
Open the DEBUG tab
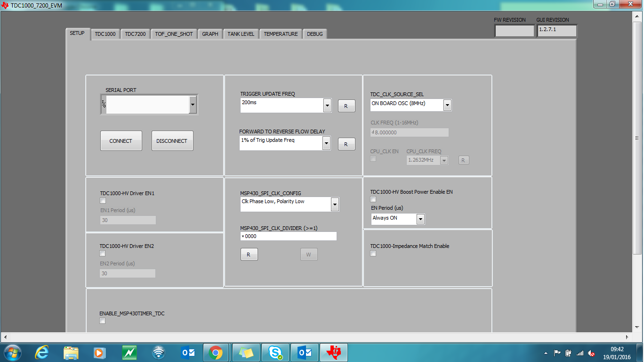pyautogui.click(x=315, y=34)
